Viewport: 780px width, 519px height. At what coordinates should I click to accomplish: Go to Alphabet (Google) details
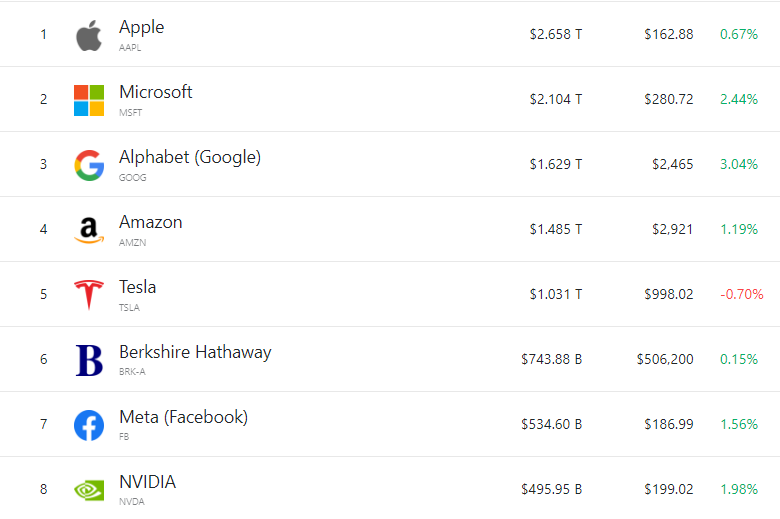pos(189,157)
